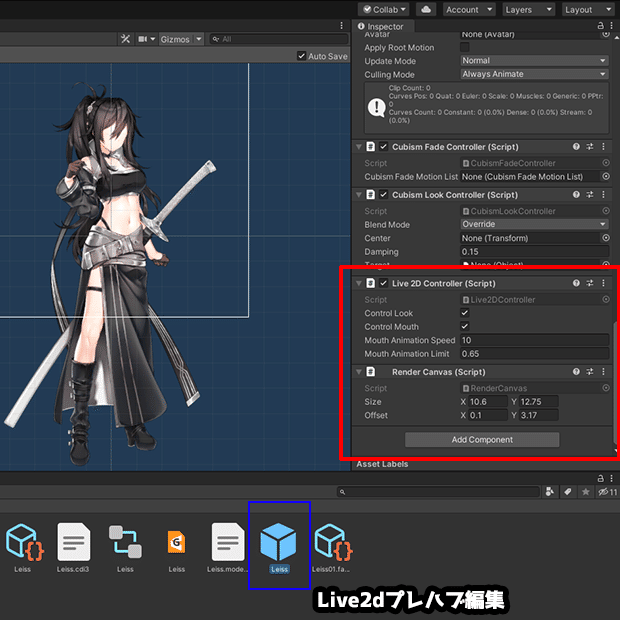Collapse the Cubism Fade Controller component
Image resolution: width=620 pixels, height=620 pixels.
tap(359, 147)
